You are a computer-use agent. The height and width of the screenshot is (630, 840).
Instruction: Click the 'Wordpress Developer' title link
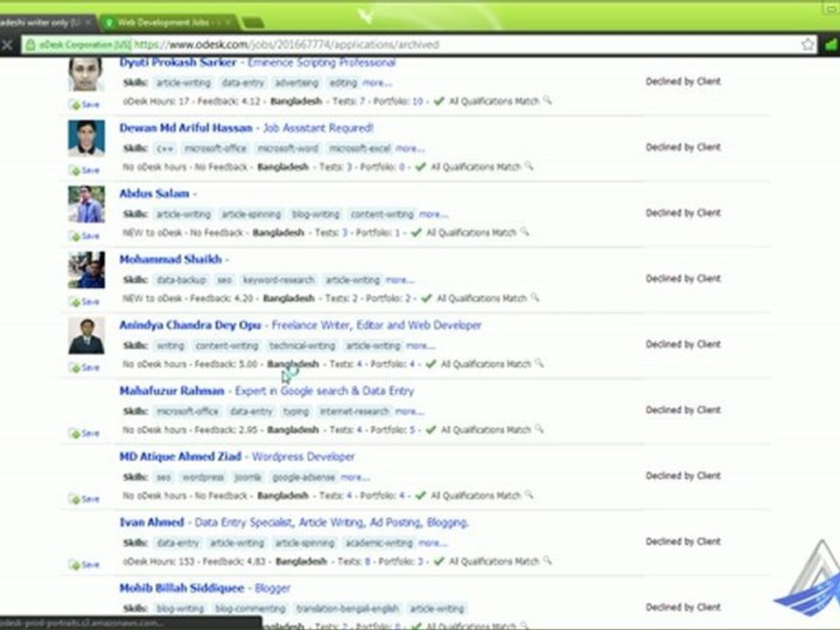tap(304, 457)
